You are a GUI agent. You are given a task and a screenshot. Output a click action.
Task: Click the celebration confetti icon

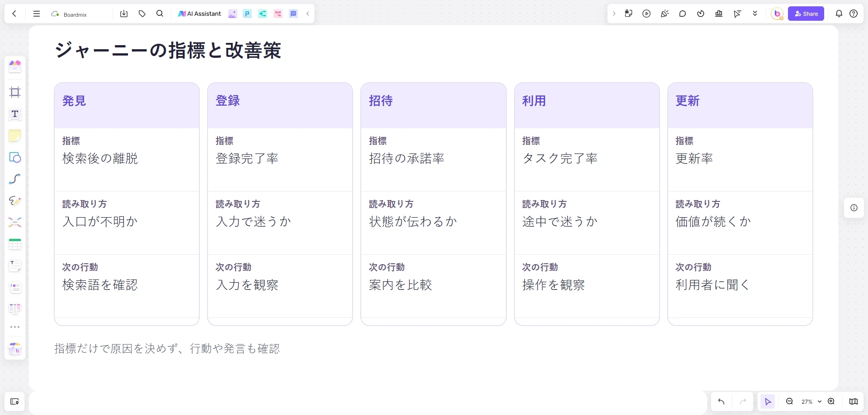coord(665,14)
